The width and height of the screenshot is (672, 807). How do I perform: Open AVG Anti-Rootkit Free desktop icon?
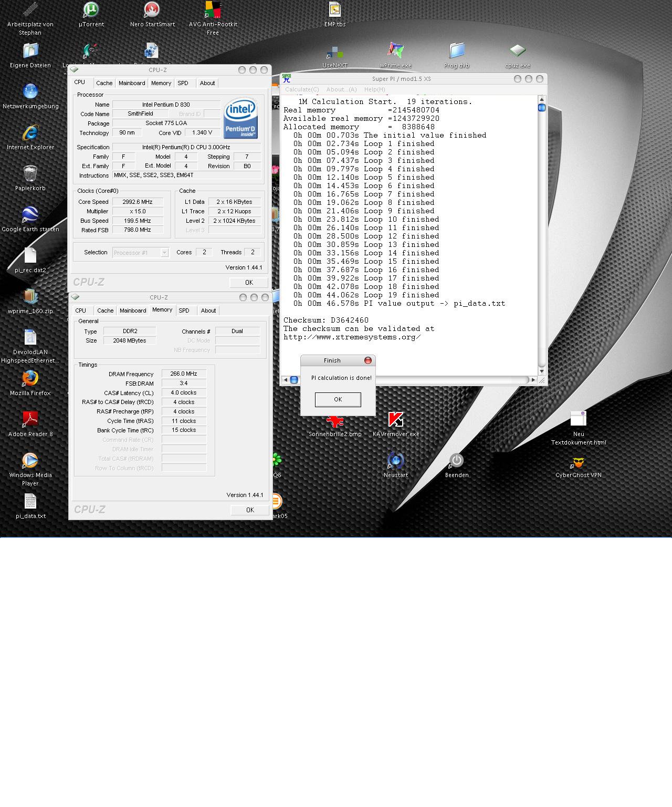point(213,18)
